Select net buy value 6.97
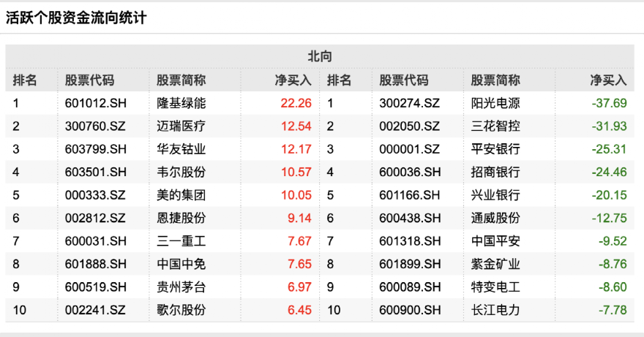Screen dimensions: 644x337 click(299, 287)
